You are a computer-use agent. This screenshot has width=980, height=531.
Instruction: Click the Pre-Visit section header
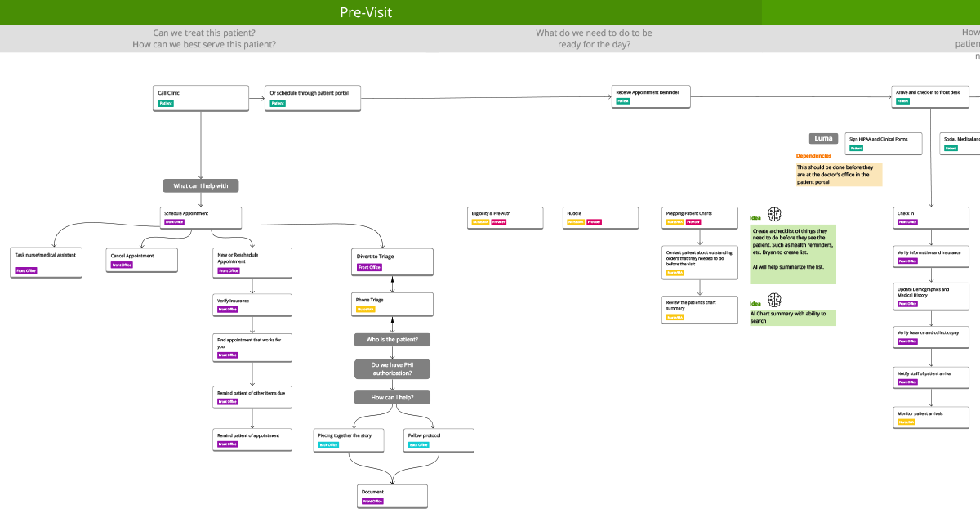click(x=365, y=11)
